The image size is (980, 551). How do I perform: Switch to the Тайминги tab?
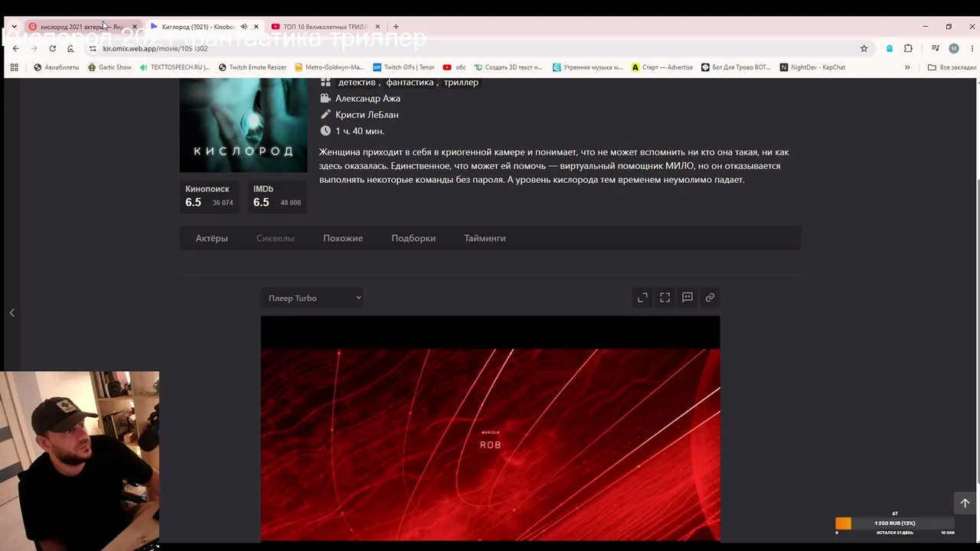pos(485,238)
